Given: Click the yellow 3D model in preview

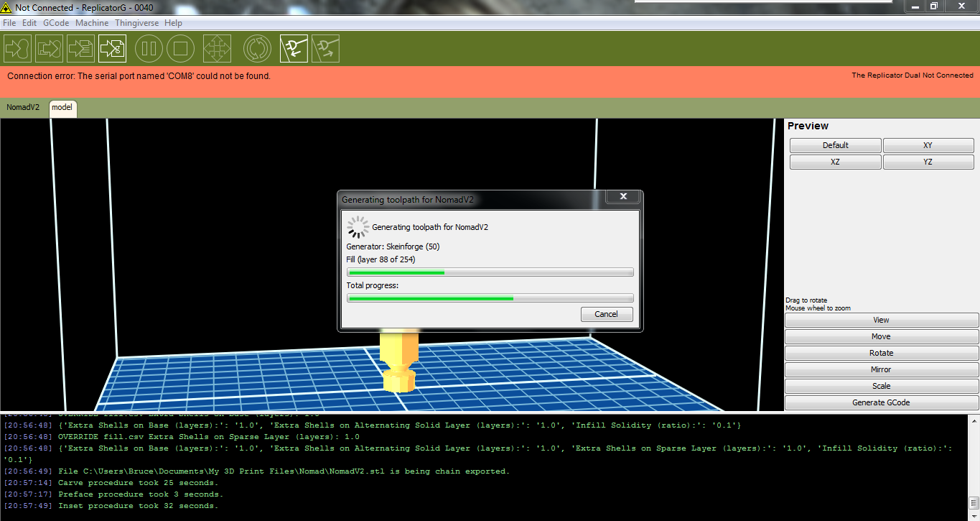Looking at the screenshot, I should coord(401,361).
